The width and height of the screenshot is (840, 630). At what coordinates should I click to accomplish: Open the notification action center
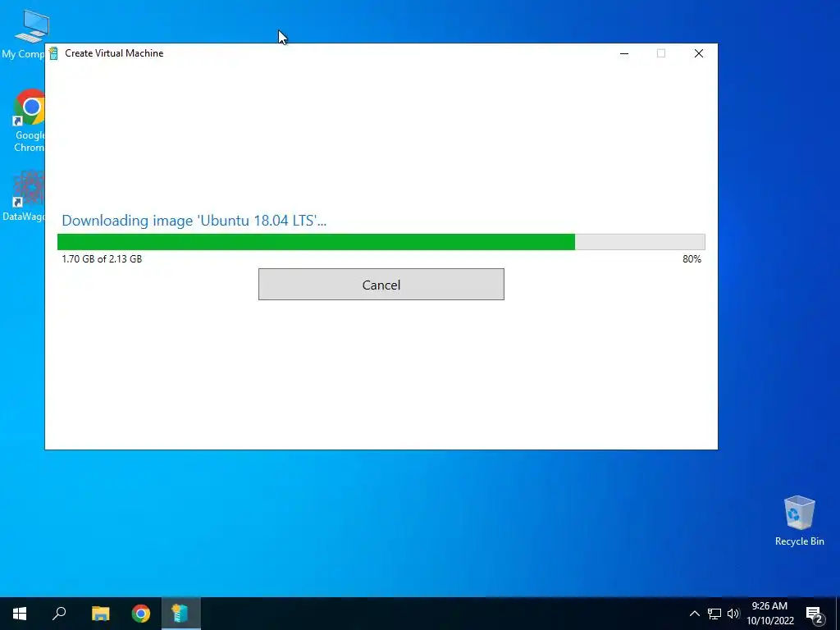(x=815, y=614)
